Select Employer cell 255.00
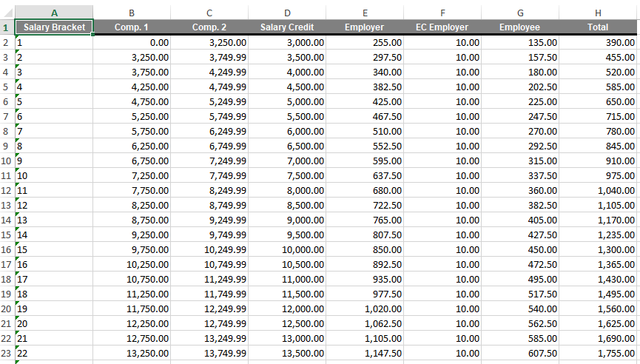The height and width of the screenshot is (364, 640). (x=365, y=42)
